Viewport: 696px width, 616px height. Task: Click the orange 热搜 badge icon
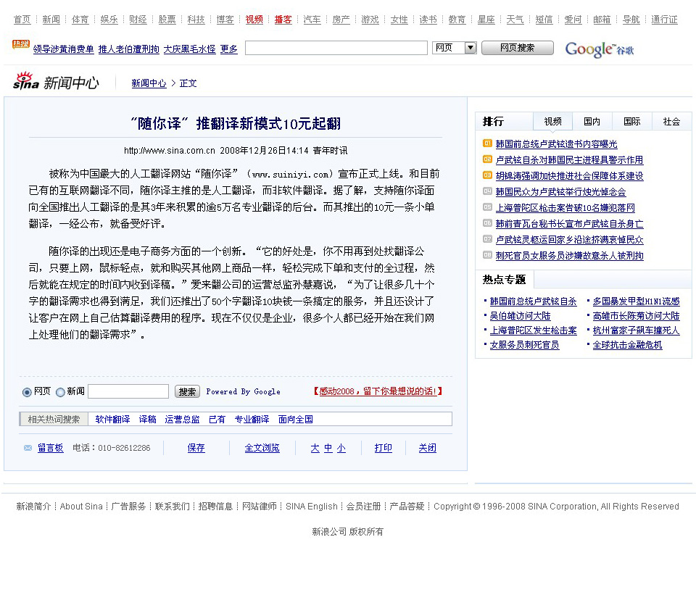pos(21,44)
